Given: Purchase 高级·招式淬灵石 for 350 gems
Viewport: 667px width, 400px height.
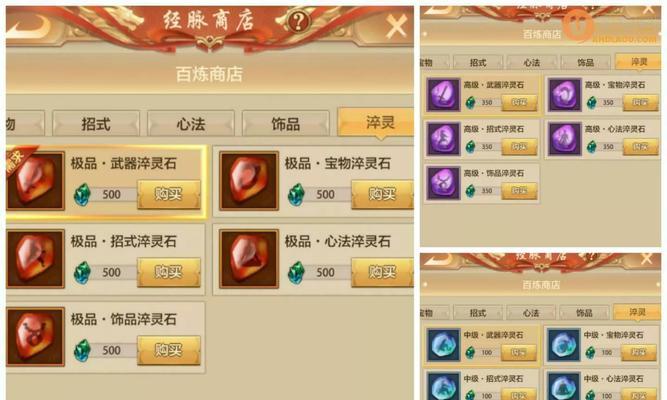Looking at the screenshot, I should 519,147.
